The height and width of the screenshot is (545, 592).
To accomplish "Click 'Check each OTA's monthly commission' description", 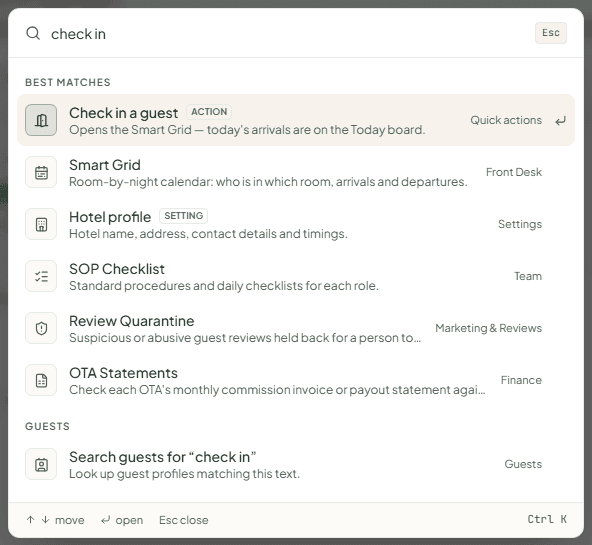I will tap(277, 390).
